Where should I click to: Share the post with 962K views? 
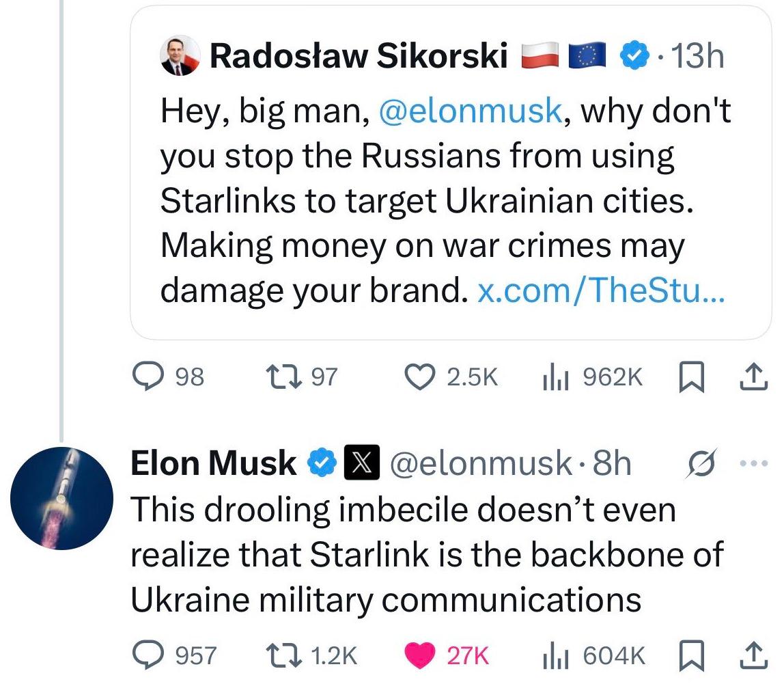pyautogui.click(x=751, y=377)
